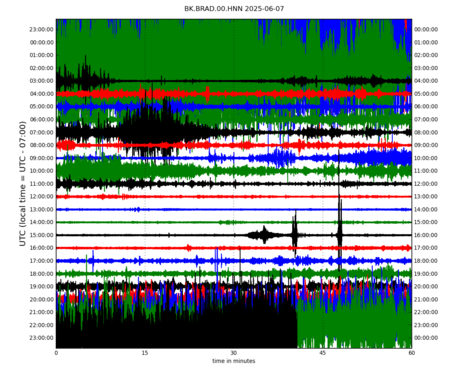This screenshot has width=468, height=387.
Task: Click the right 00:00:00 label at top
Action: click(426, 29)
